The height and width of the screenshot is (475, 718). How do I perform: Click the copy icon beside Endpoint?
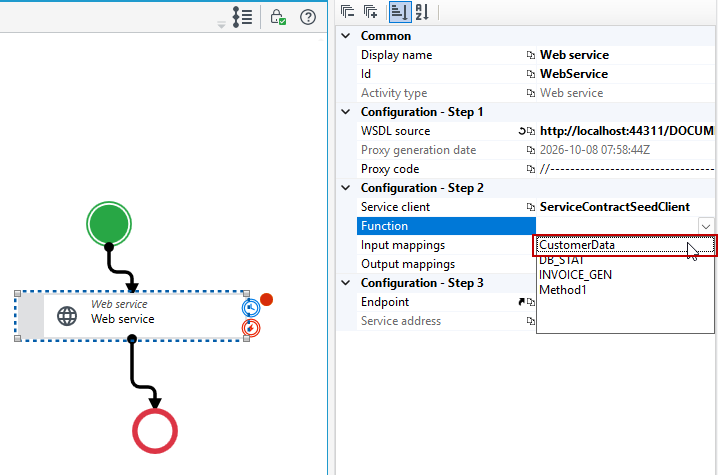[x=531, y=302]
